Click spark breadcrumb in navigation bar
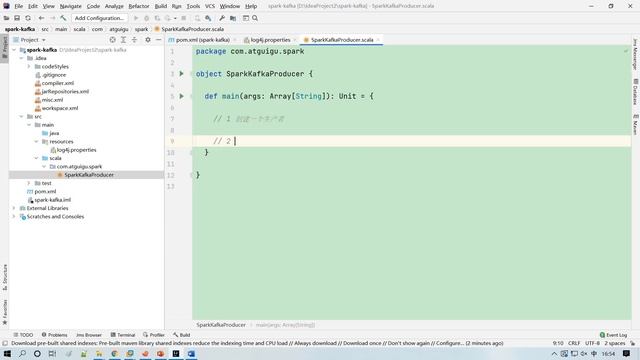 click(x=141, y=29)
